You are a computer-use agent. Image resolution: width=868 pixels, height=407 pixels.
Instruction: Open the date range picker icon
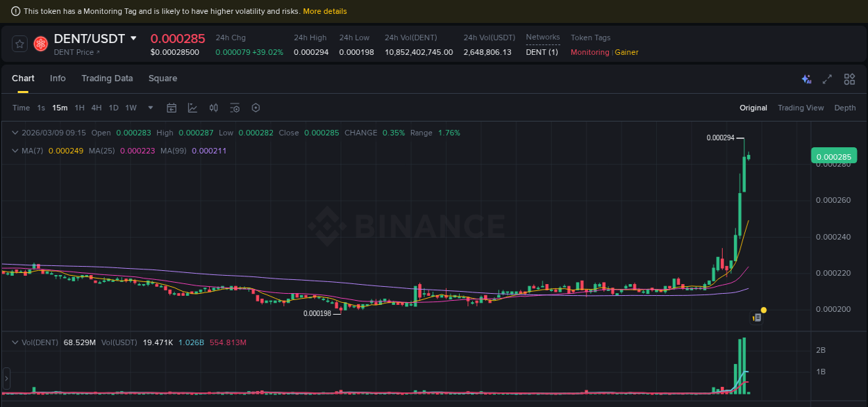172,108
